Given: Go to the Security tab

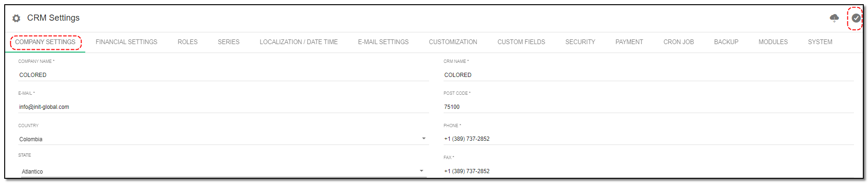Looking at the screenshot, I should pyautogui.click(x=580, y=42).
